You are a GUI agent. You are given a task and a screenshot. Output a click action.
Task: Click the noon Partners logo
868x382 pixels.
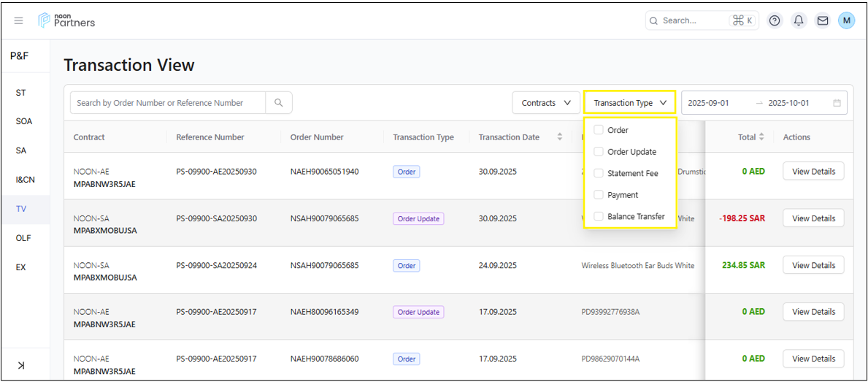(66, 20)
